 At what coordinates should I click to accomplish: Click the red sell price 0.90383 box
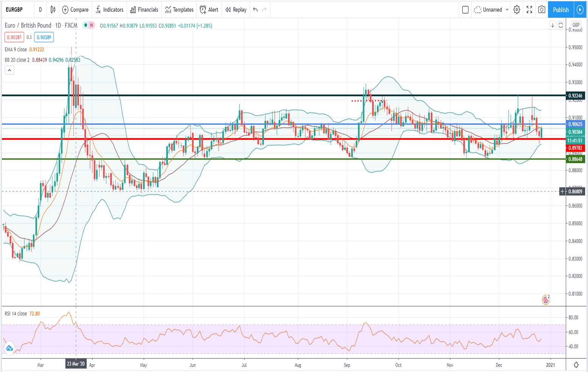coord(14,37)
